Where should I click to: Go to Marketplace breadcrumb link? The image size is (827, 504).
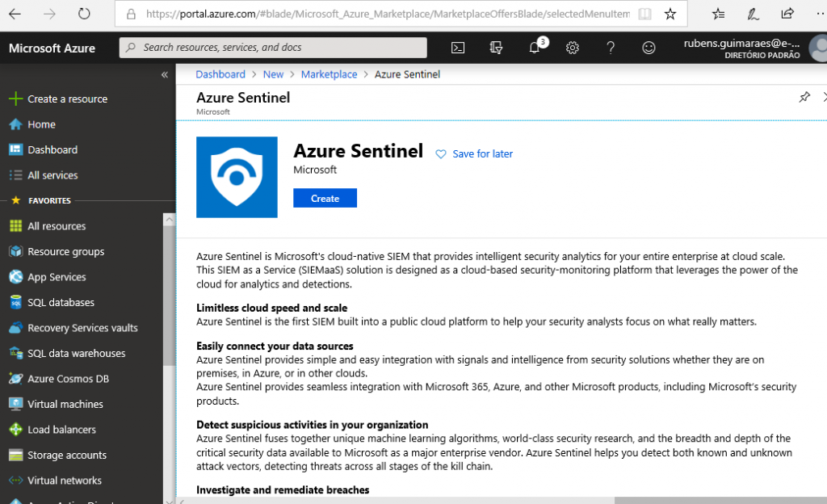tap(329, 74)
